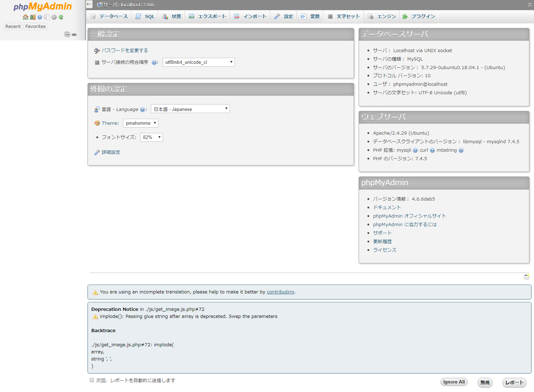Open the データベース tab
Screen dimensions: 534x392
(109, 17)
